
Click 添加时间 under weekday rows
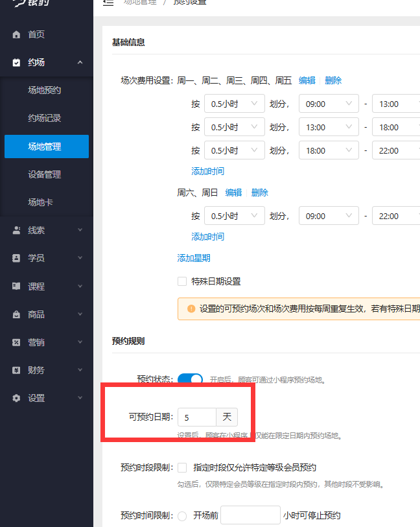pyautogui.click(x=207, y=171)
